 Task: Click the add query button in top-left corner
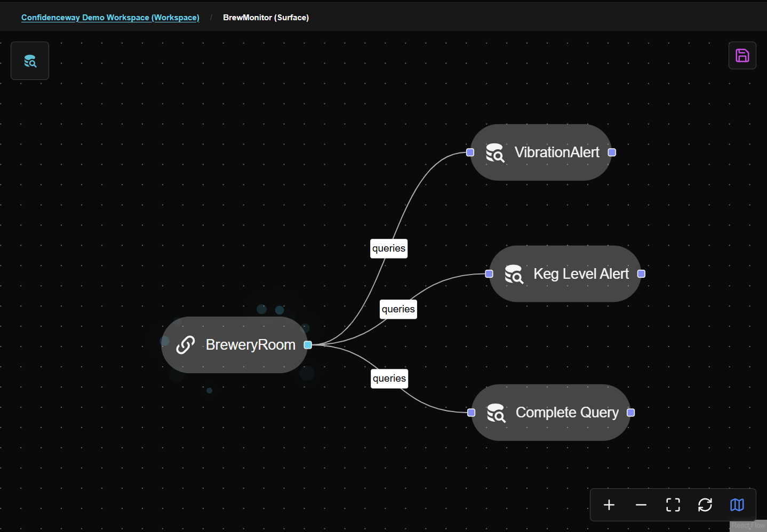pos(30,61)
